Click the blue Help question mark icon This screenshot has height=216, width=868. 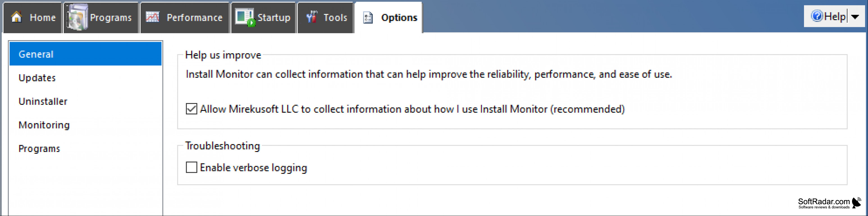click(817, 16)
